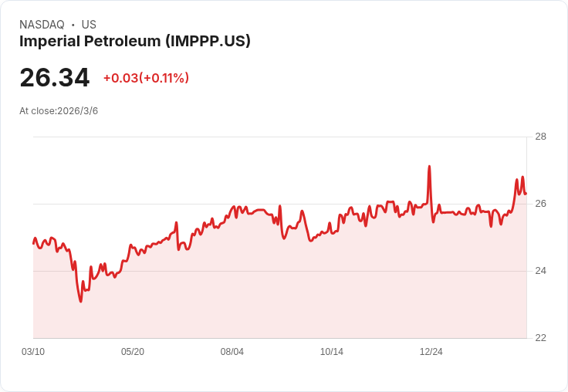Click the leftmost start of the price line
Image resolution: width=568 pixels, height=392 pixels.
pos(33,243)
